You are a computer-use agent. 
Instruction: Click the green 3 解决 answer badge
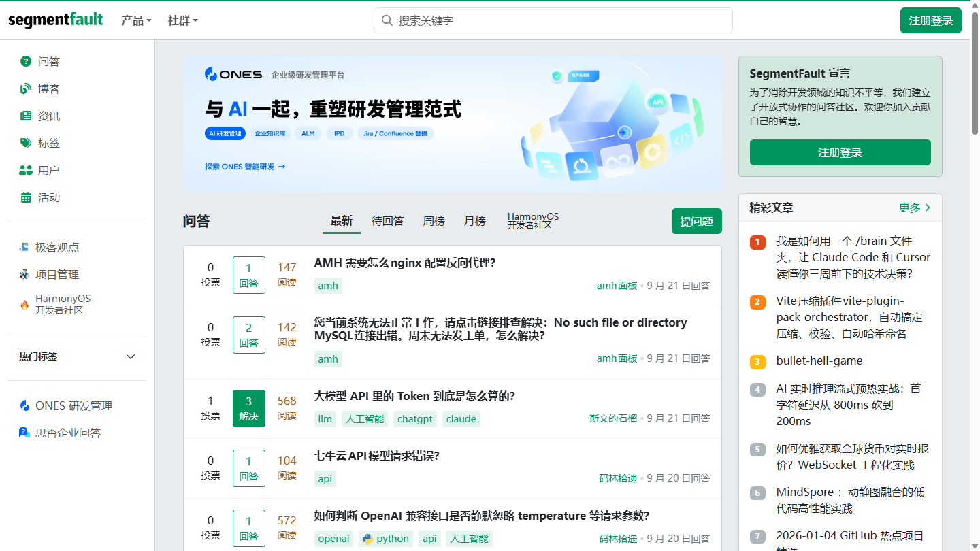pyautogui.click(x=249, y=408)
